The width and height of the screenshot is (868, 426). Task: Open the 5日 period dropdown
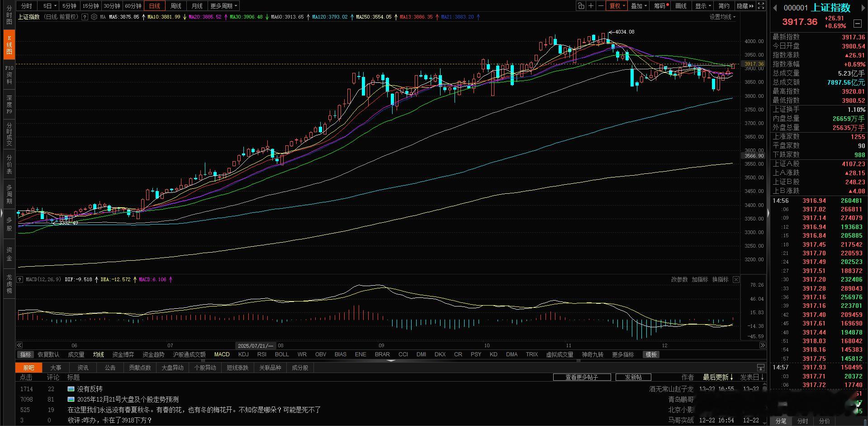click(50, 6)
